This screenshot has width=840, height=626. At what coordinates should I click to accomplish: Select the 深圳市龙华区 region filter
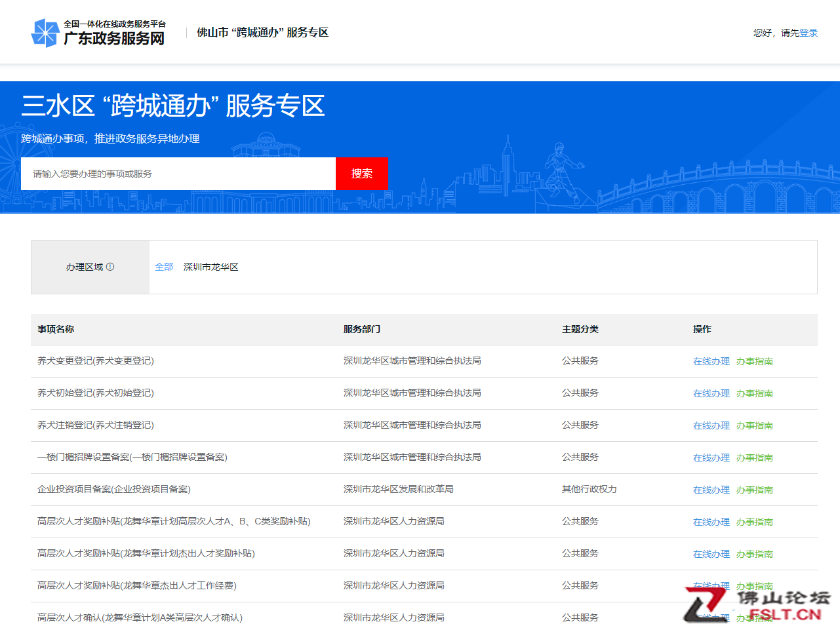click(210, 267)
